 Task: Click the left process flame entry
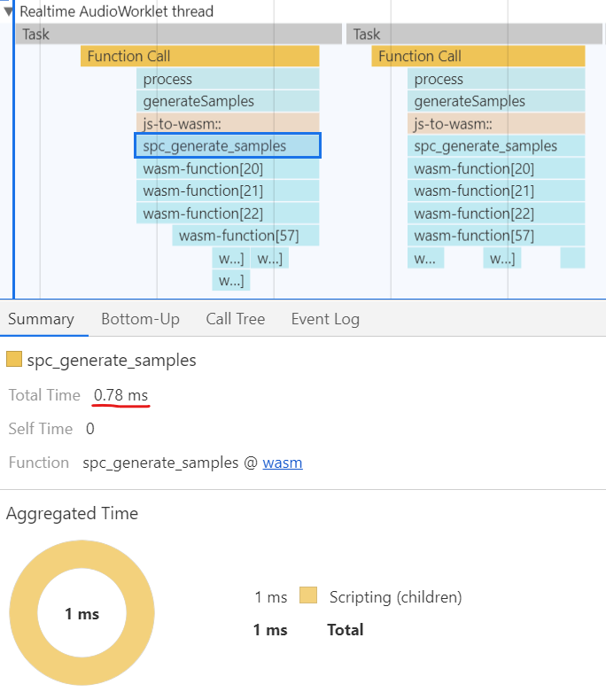[228, 79]
